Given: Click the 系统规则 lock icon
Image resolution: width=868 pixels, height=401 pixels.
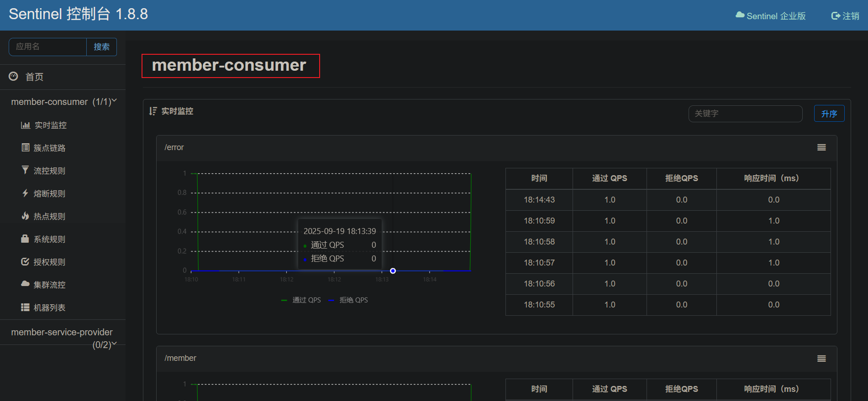Looking at the screenshot, I should tap(26, 239).
